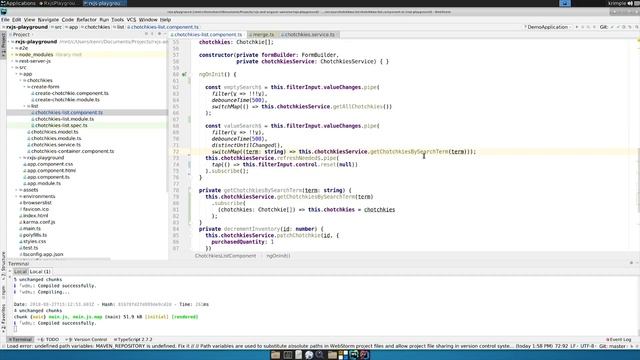Open the File menu

click(x=5, y=20)
